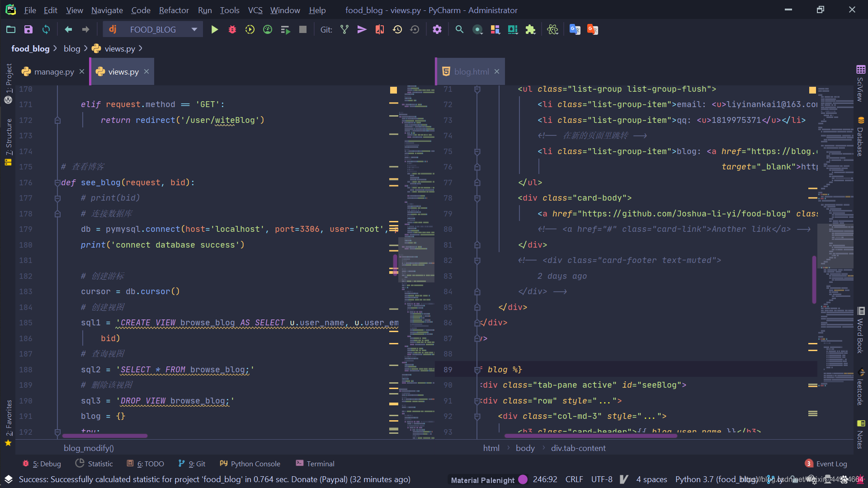Image resolution: width=868 pixels, height=488 pixels.
Task: Click the Material Palenight theme color indicator
Action: pyautogui.click(x=523, y=479)
